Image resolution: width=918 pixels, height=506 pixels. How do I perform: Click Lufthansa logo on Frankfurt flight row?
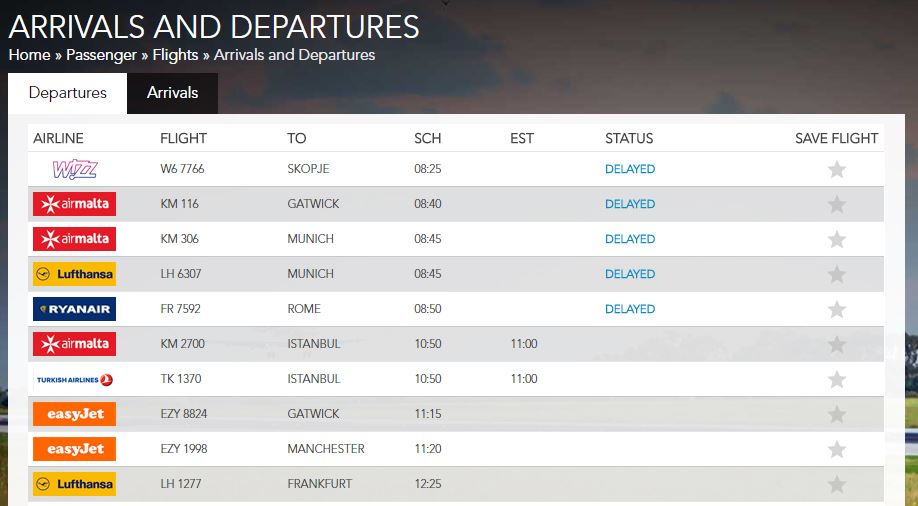[x=74, y=484]
